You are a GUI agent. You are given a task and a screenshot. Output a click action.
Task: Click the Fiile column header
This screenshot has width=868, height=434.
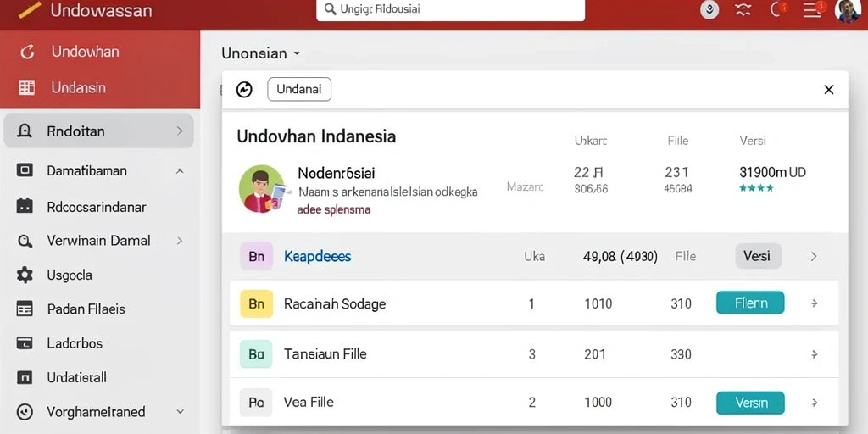coord(677,141)
